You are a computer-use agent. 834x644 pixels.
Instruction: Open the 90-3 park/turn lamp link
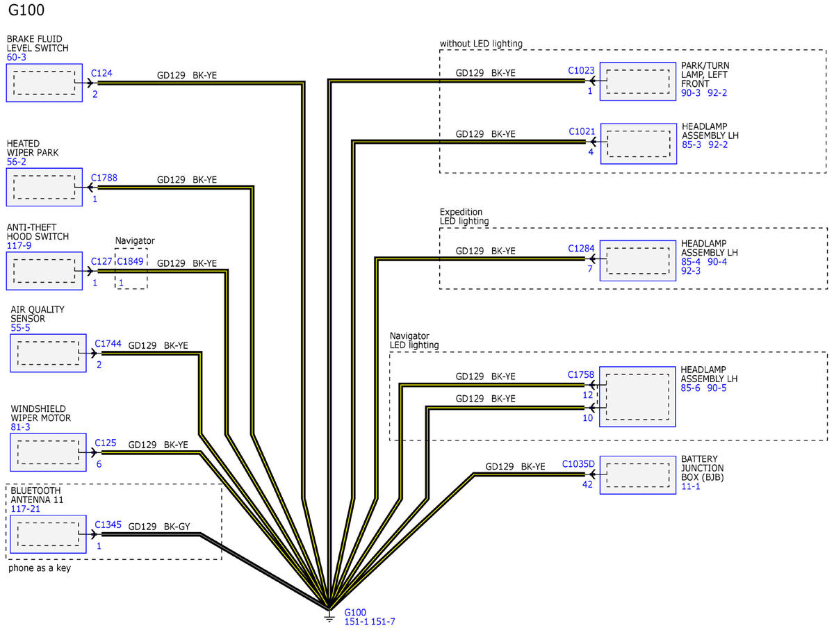coord(691,93)
